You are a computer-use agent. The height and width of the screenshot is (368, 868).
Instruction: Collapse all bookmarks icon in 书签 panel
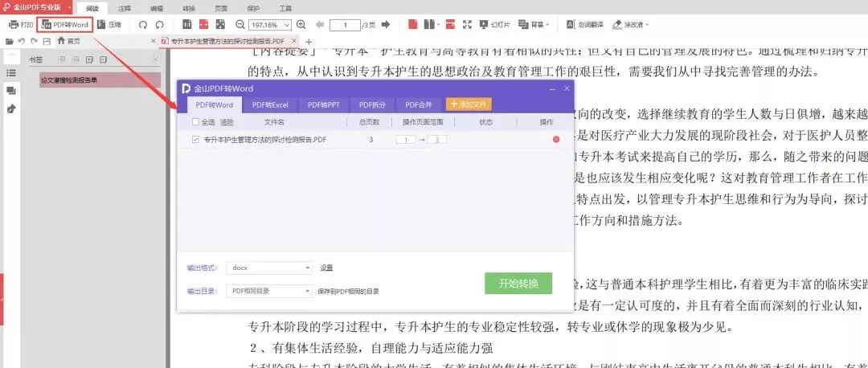(76, 59)
